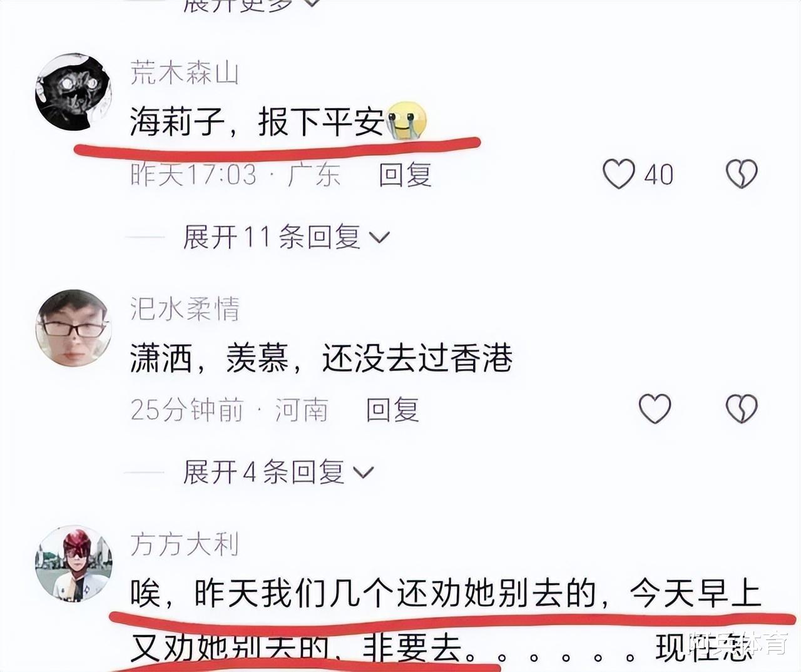
Task: Open username 方方大利 profile
Action: tap(185, 544)
